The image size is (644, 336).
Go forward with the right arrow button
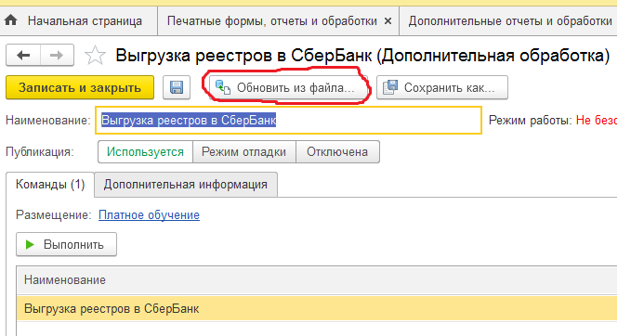tap(57, 55)
